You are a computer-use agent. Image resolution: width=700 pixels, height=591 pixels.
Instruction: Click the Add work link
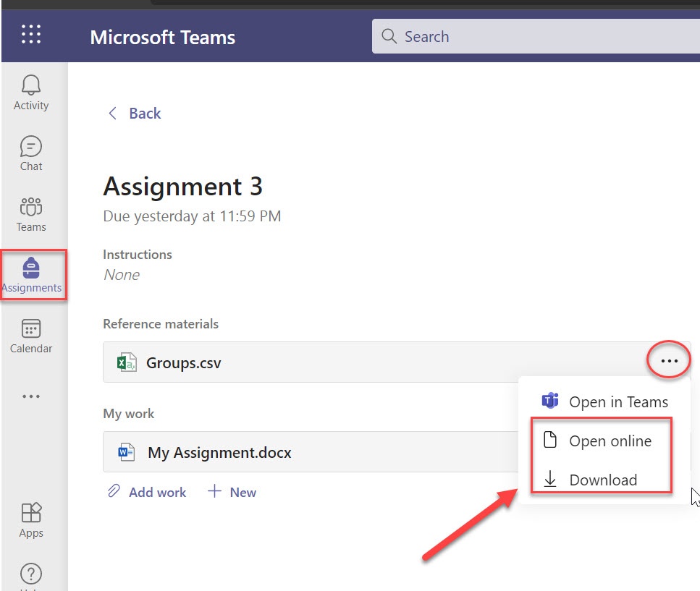point(147,492)
